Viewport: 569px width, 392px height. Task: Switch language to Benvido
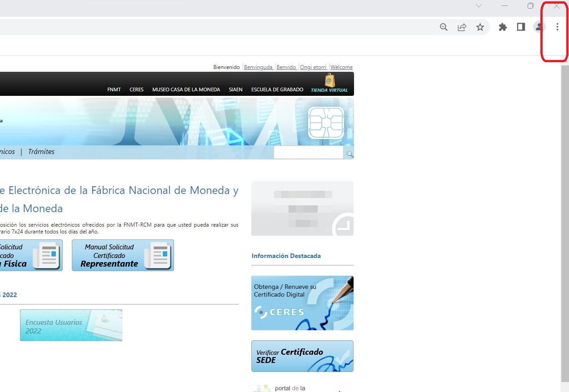(x=286, y=67)
